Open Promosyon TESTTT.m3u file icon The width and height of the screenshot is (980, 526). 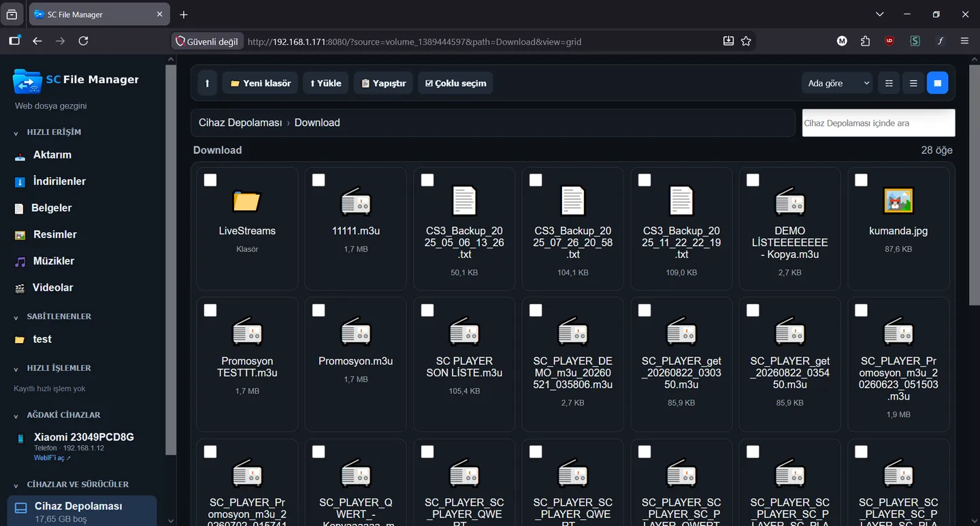coord(247,331)
